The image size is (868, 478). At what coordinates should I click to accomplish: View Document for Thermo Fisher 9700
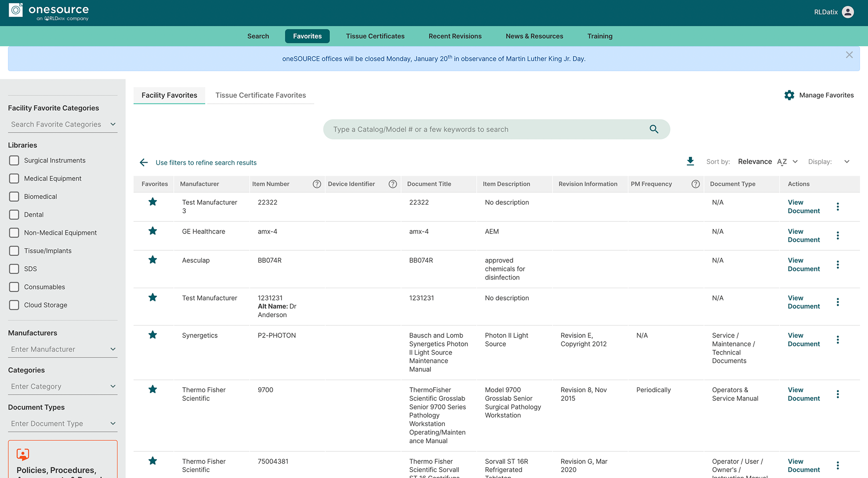[x=804, y=394]
